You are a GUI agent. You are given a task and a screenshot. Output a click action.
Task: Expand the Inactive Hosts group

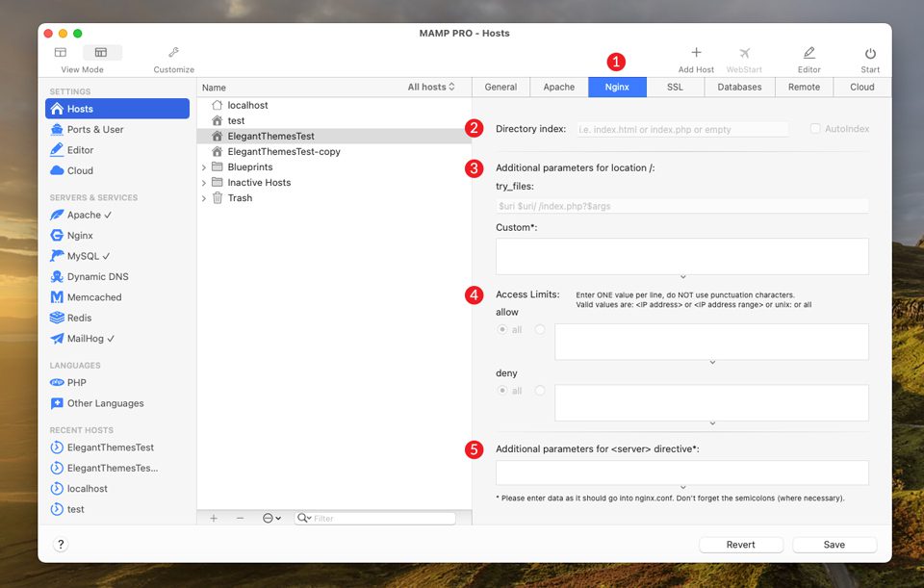coord(203,182)
